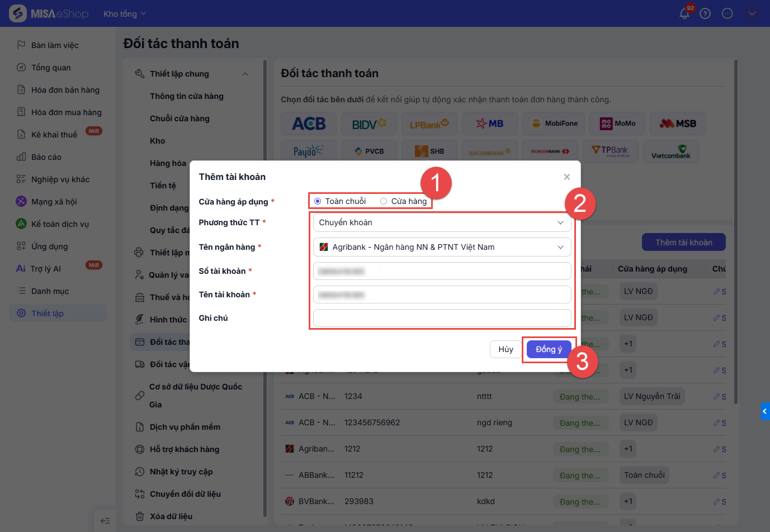Click the Thiết lập gear icon

21,313
